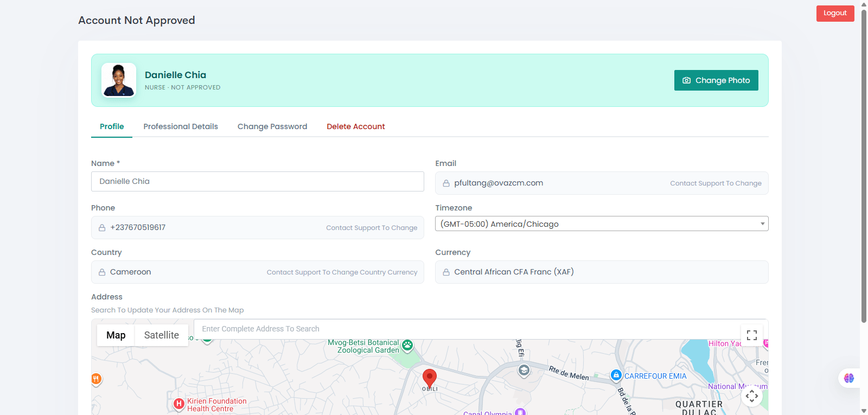Viewport: 868px width, 415px height.
Task: Open the Timezone dropdown
Action: coord(602,224)
